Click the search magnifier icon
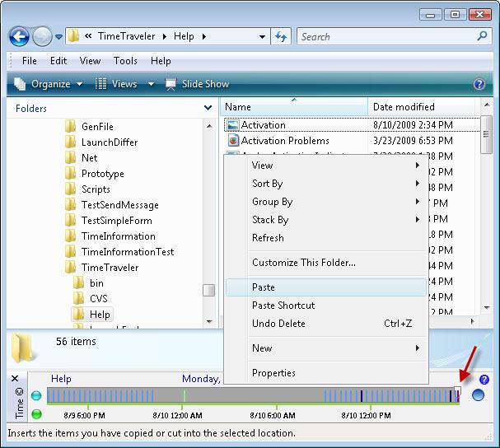 pyautogui.click(x=482, y=36)
